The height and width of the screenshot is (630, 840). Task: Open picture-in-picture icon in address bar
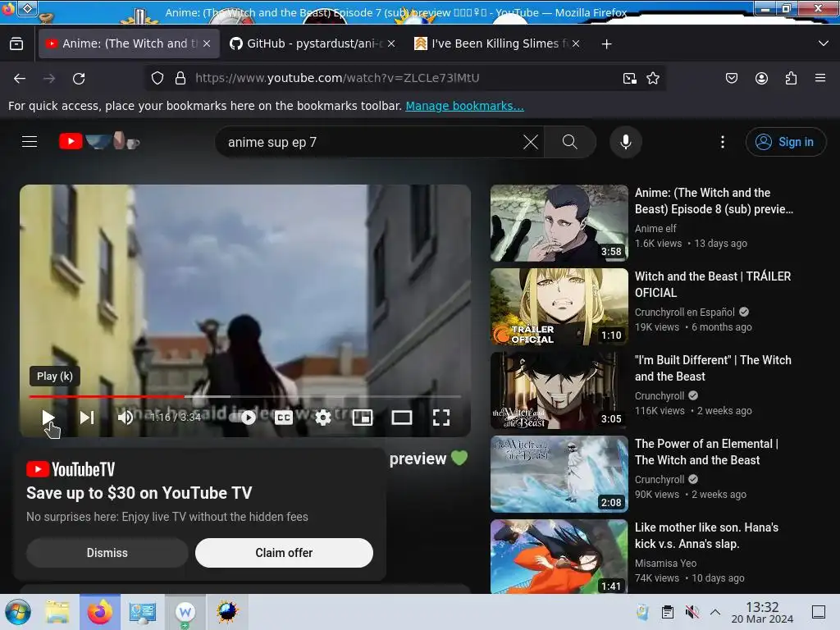629,78
